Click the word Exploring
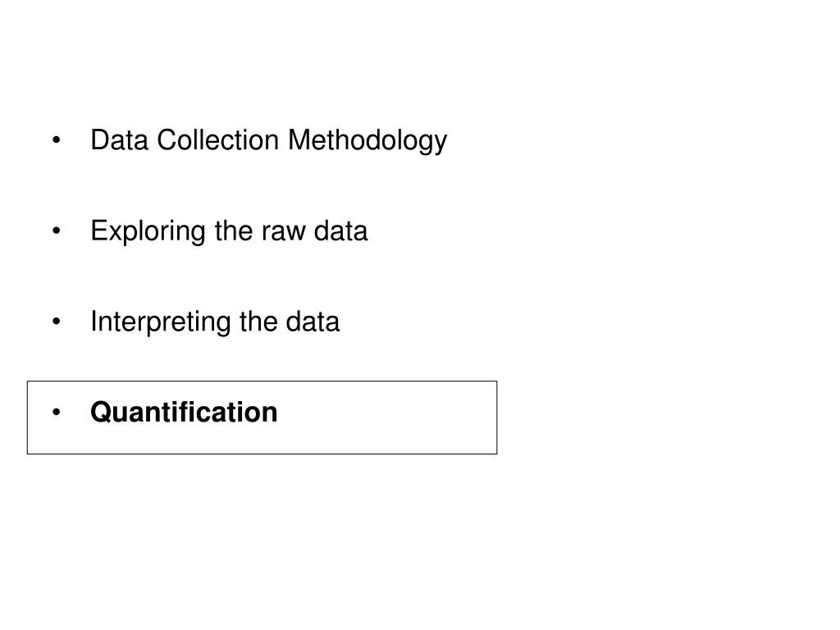The image size is (840, 630). point(148,231)
